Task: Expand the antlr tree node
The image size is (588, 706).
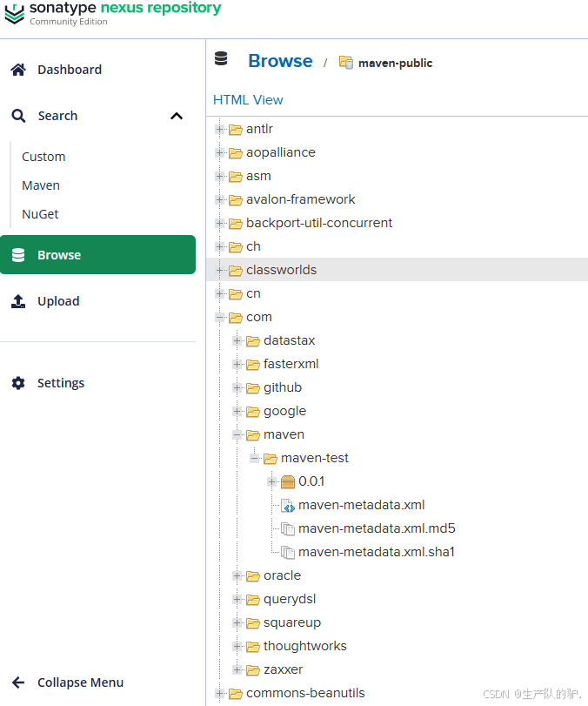Action: point(219,129)
